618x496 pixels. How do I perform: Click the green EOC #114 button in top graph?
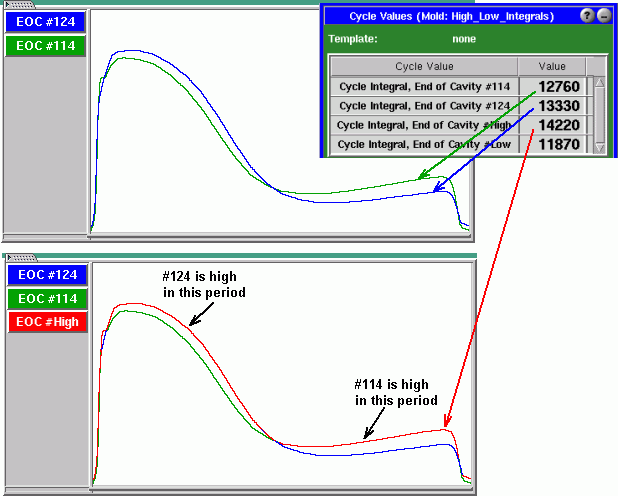coord(45,46)
